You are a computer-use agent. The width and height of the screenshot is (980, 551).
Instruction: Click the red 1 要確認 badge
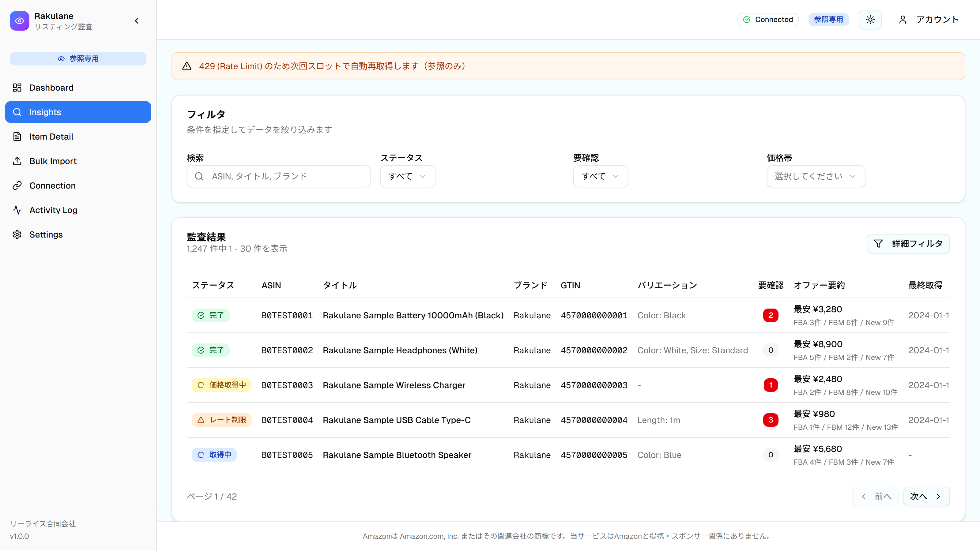click(x=771, y=385)
